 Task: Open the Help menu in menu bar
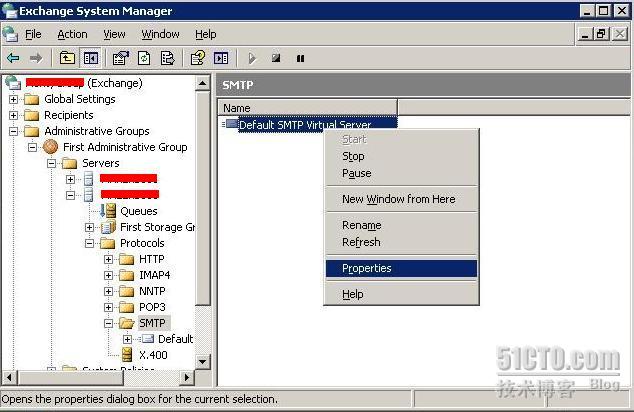pos(206,34)
